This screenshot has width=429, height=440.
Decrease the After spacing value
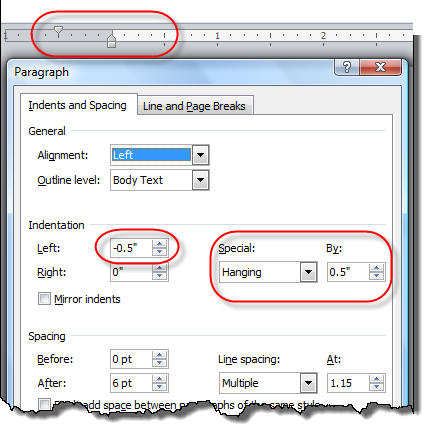click(x=159, y=387)
